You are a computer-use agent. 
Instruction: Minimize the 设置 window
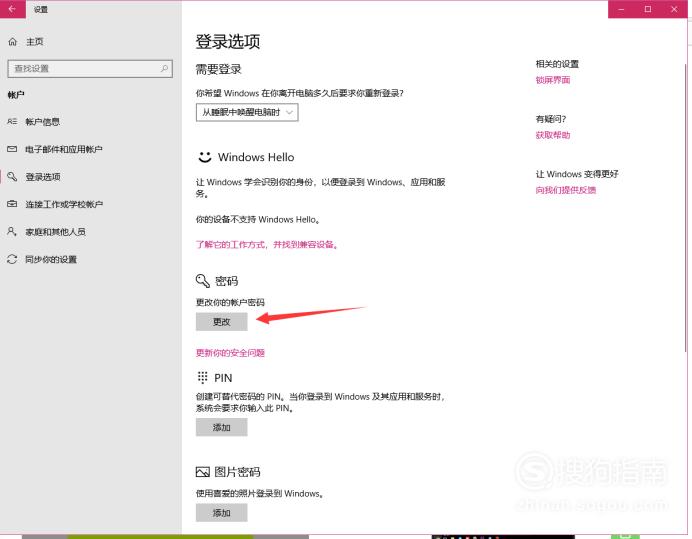[621, 9]
